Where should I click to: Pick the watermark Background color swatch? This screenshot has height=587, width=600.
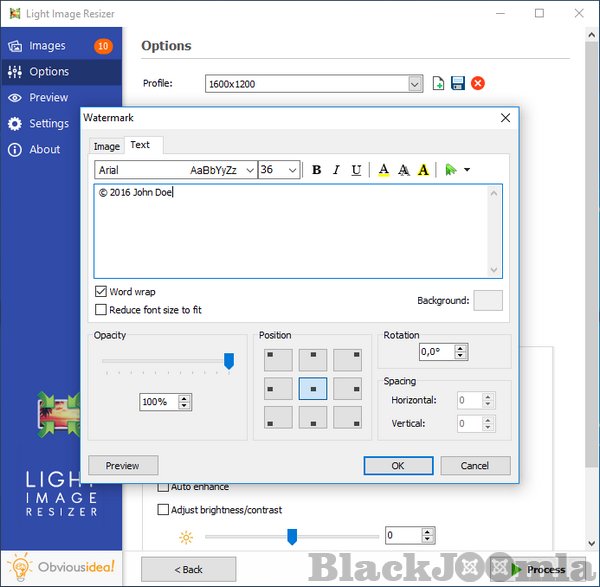(x=488, y=300)
